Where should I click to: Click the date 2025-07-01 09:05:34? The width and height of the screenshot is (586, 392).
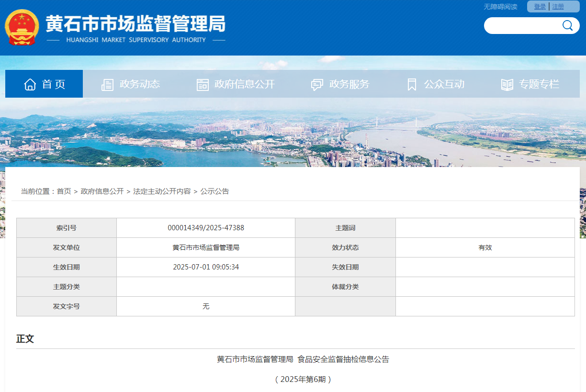[206, 267]
